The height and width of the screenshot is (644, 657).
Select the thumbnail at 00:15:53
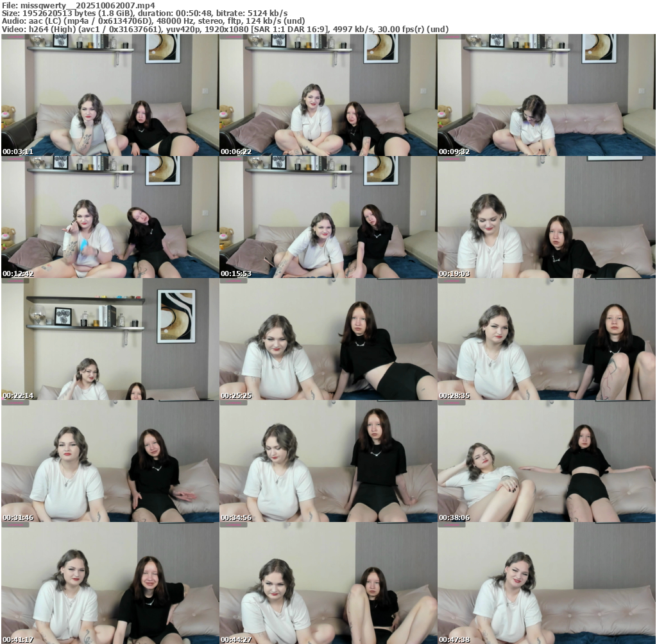tap(328, 217)
